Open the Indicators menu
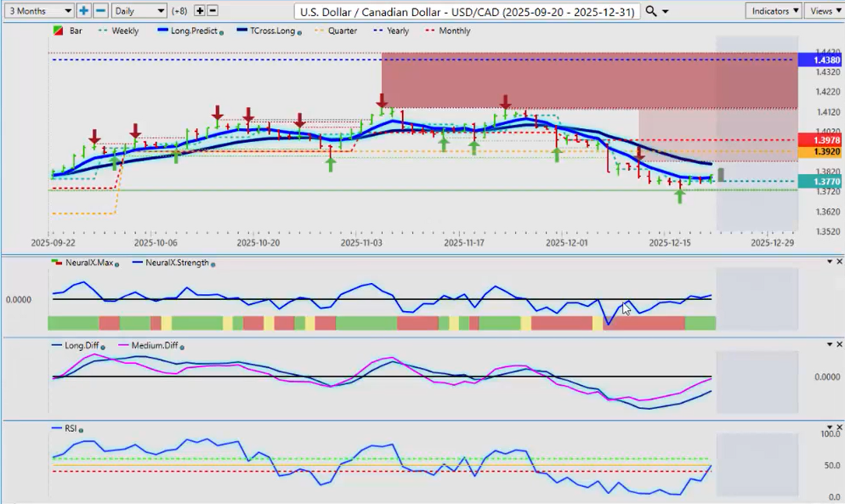This screenshot has height=504, width=845. (774, 11)
